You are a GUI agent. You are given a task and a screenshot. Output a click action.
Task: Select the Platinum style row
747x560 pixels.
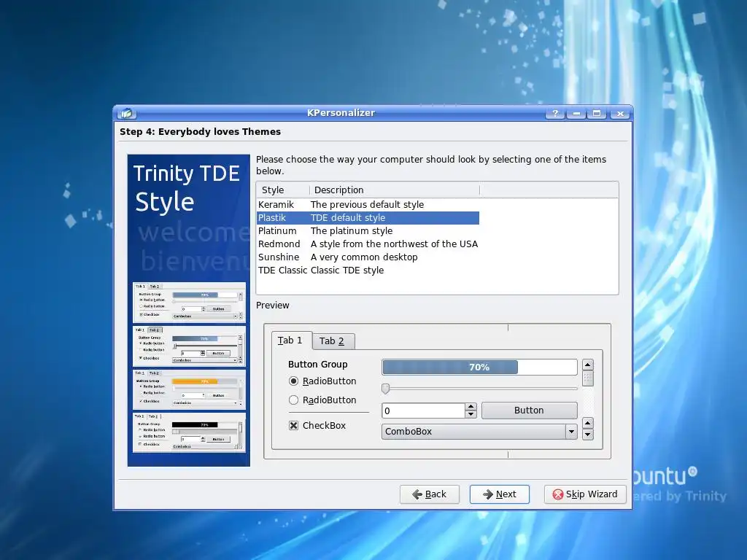tap(368, 231)
